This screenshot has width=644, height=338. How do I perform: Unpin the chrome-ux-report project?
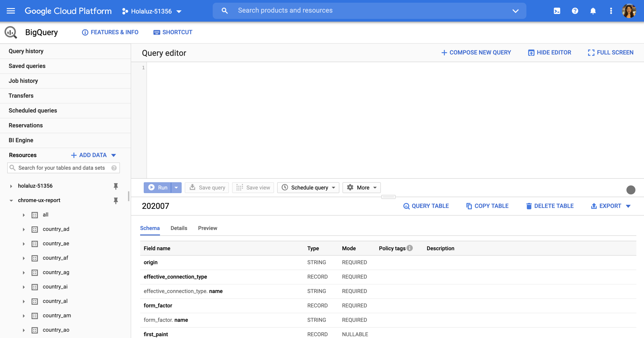tap(116, 200)
